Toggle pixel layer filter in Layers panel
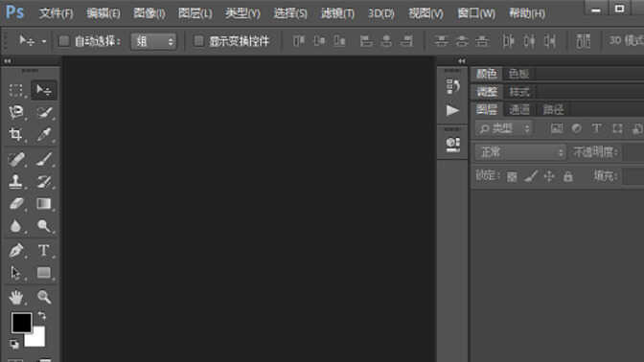 coord(557,129)
